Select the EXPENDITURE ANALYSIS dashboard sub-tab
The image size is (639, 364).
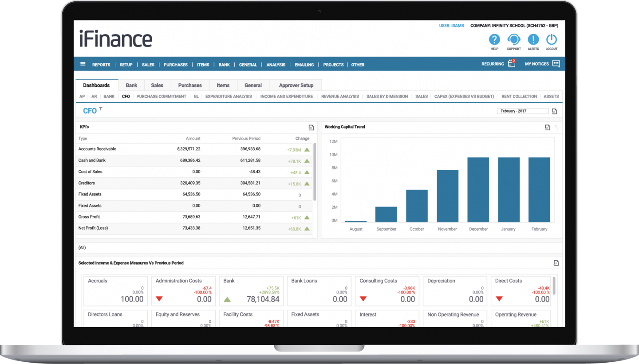tap(229, 96)
